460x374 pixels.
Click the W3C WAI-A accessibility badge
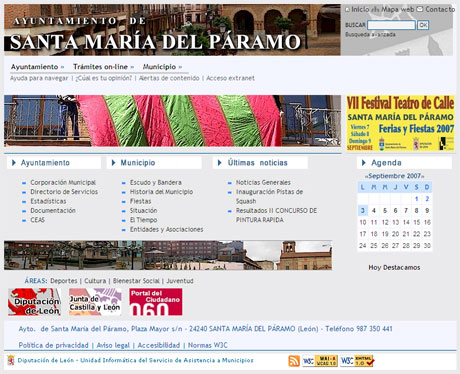pyautogui.click(x=320, y=361)
